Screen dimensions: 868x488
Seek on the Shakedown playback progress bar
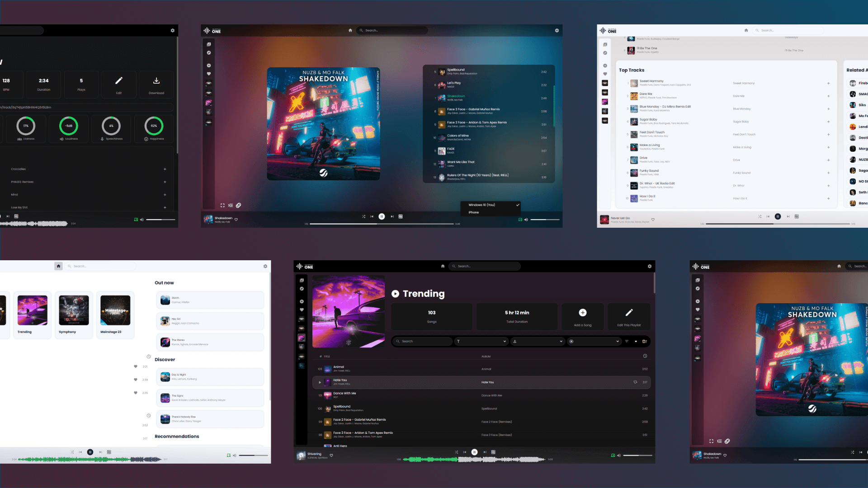pos(382,224)
